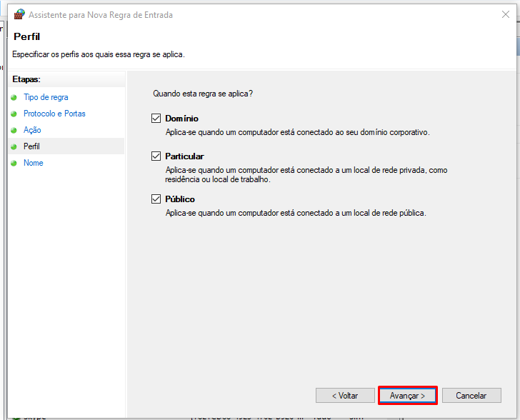Click the Público label text

tap(180, 199)
